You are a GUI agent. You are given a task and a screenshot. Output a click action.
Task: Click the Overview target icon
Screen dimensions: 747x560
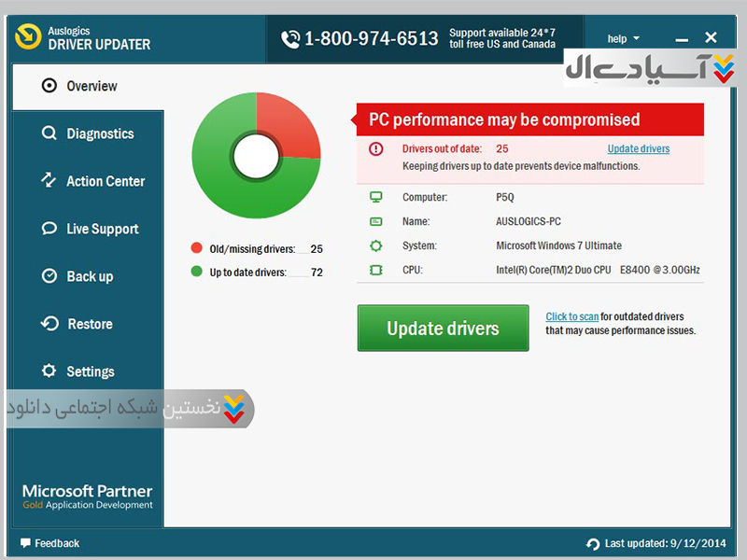coord(49,86)
